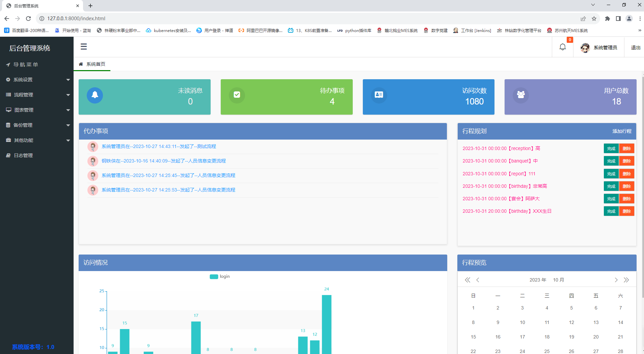Open 添加行程 in the itinerary panel
The image size is (644, 354).
click(x=621, y=131)
